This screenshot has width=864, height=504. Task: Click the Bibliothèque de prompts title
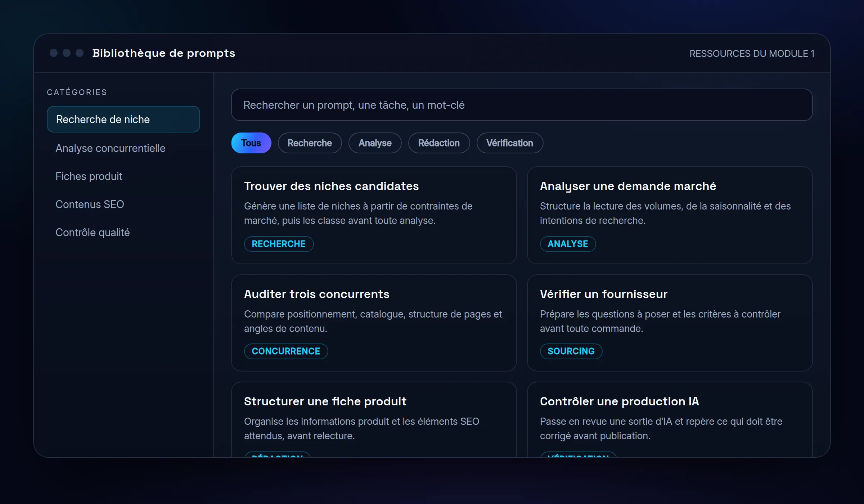pos(163,53)
